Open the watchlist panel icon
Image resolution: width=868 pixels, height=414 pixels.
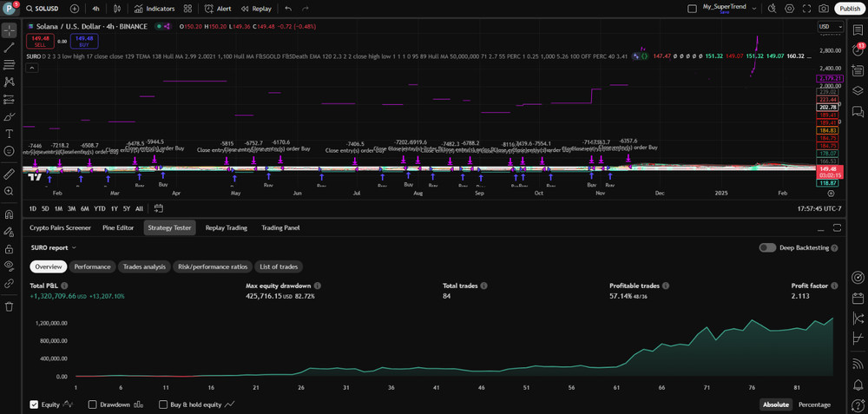pos(858,30)
